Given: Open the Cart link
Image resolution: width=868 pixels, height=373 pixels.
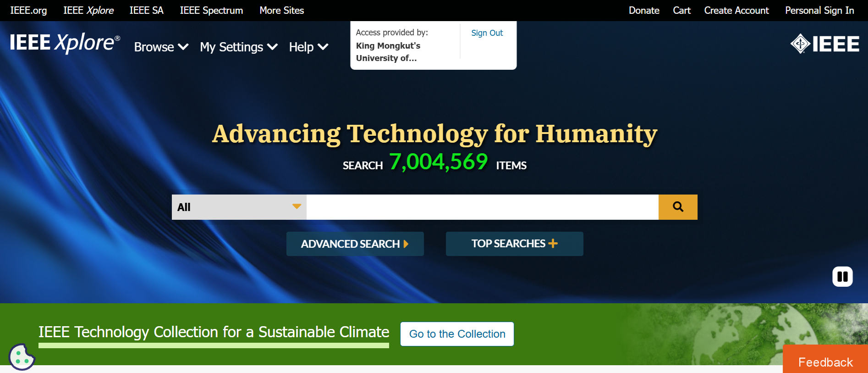Looking at the screenshot, I should (681, 10).
